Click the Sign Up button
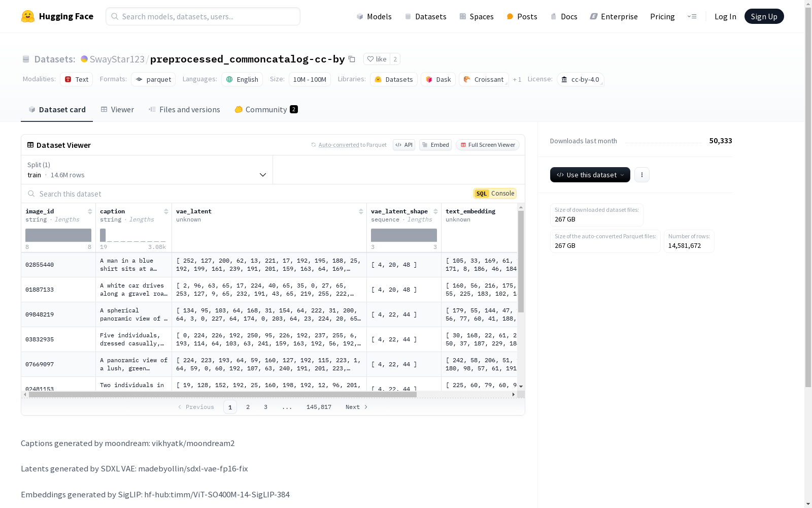This screenshot has width=812, height=508. coord(764,16)
